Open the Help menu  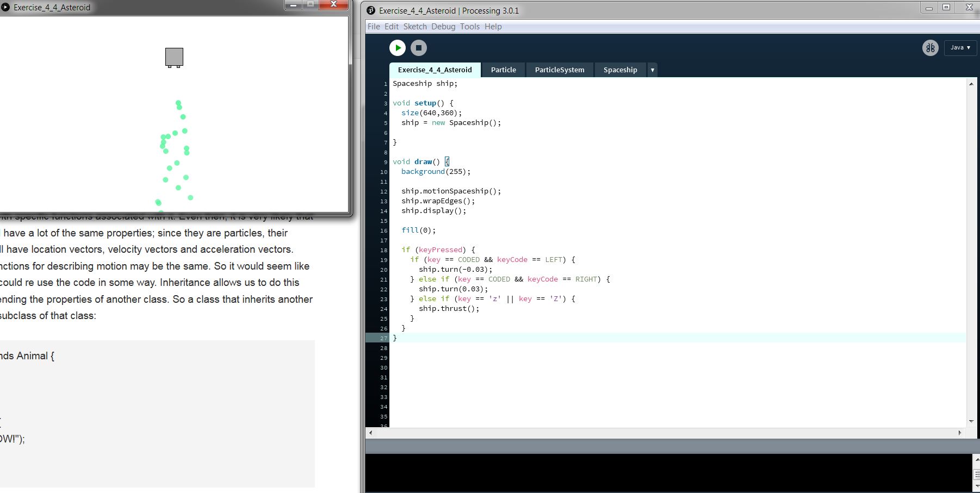[x=493, y=27]
